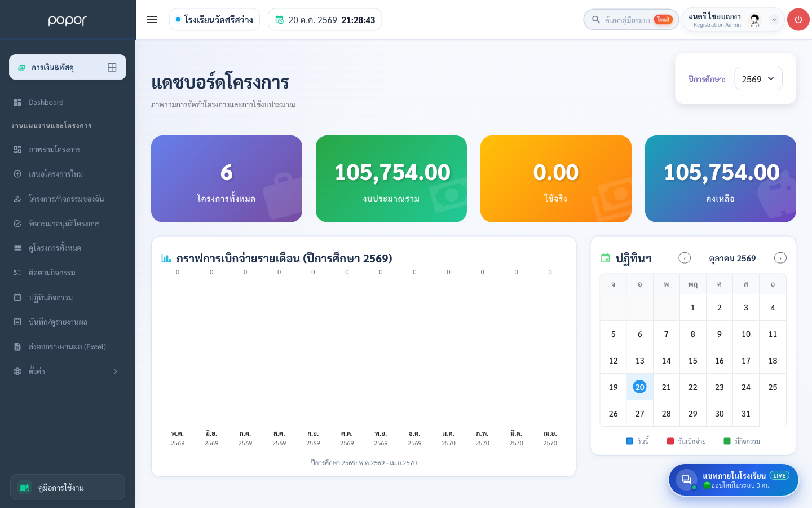812x508 pixels.
Task: Open the คู่มือการใช้งาน manual button
Action: click(x=68, y=487)
